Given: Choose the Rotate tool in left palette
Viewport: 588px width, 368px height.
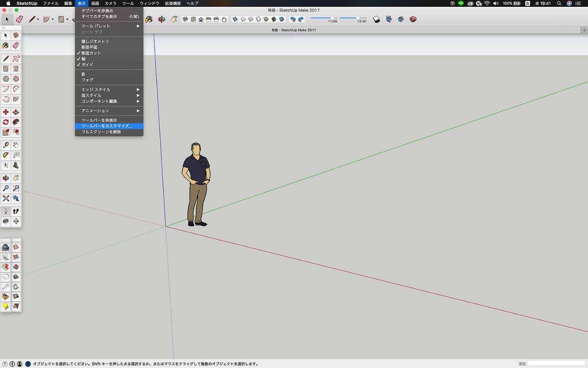Looking at the screenshot, I should tap(5, 122).
